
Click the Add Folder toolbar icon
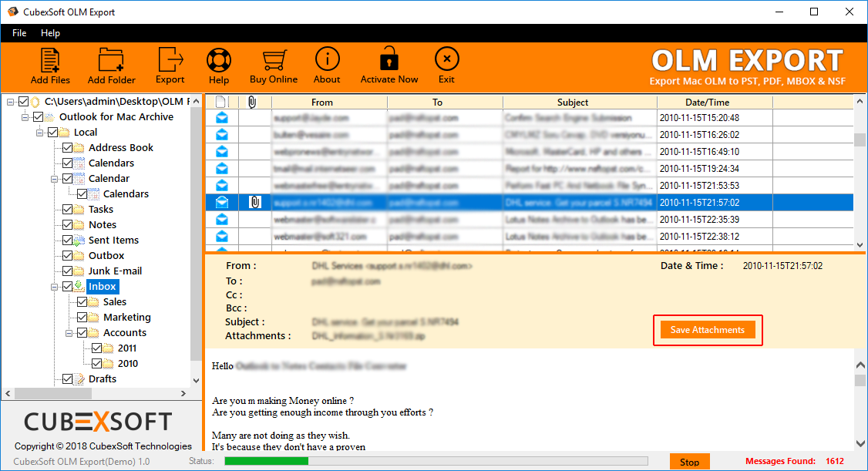[x=111, y=60]
